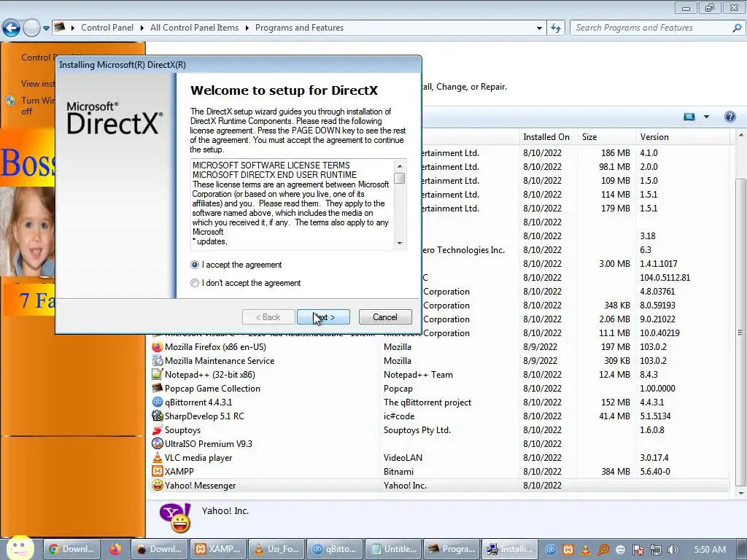This screenshot has width=747, height=560.
Task: Click 'All Control Panel Items' breadcrumb
Action: tap(194, 28)
